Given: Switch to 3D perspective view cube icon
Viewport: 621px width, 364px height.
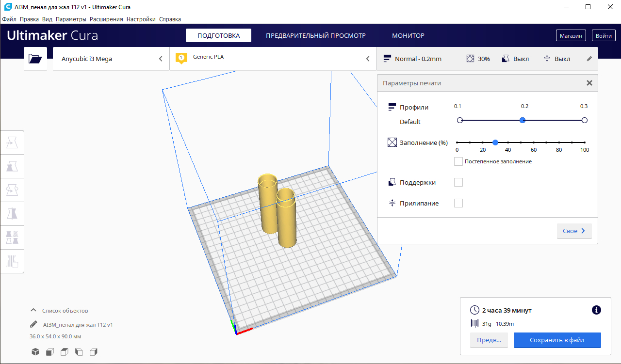Looking at the screenshot, I should point(35,352).
